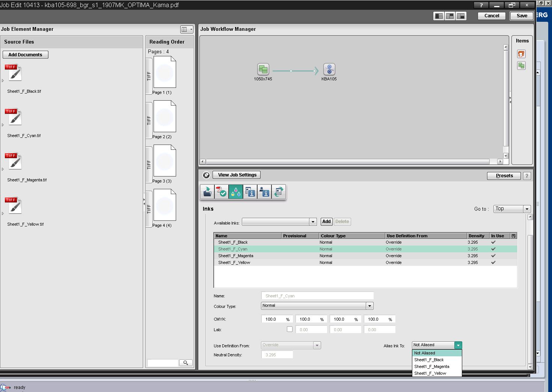
Task: Toggle In Use check for Sheet1_F_Cyan
Action: pos(493,249)
